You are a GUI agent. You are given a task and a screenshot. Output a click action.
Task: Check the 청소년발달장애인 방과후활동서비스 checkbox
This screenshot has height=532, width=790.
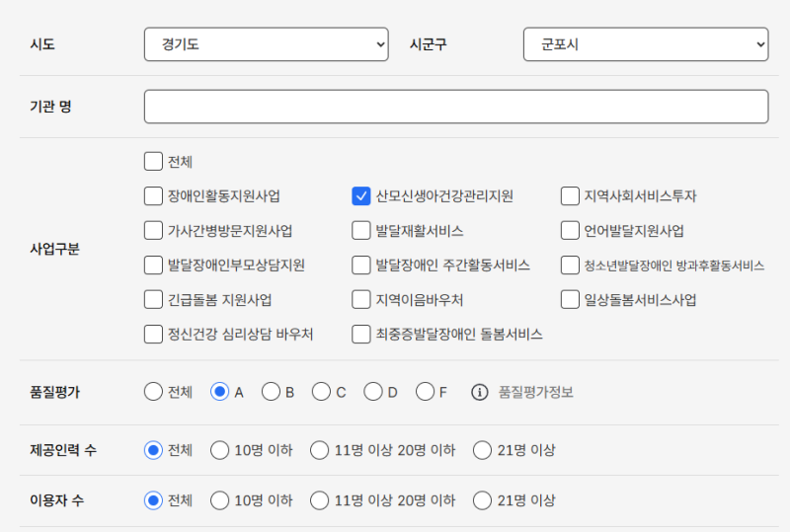coord(570,265)
